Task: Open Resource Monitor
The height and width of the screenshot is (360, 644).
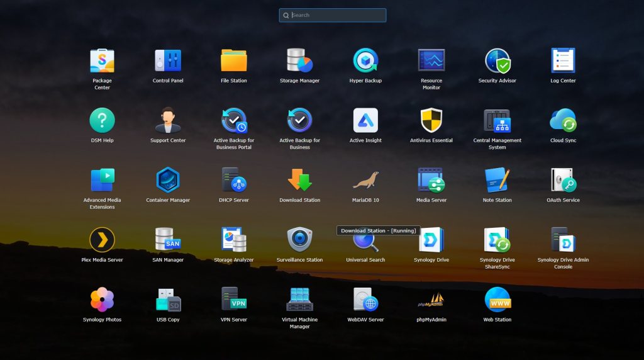Action: [431, 61]
